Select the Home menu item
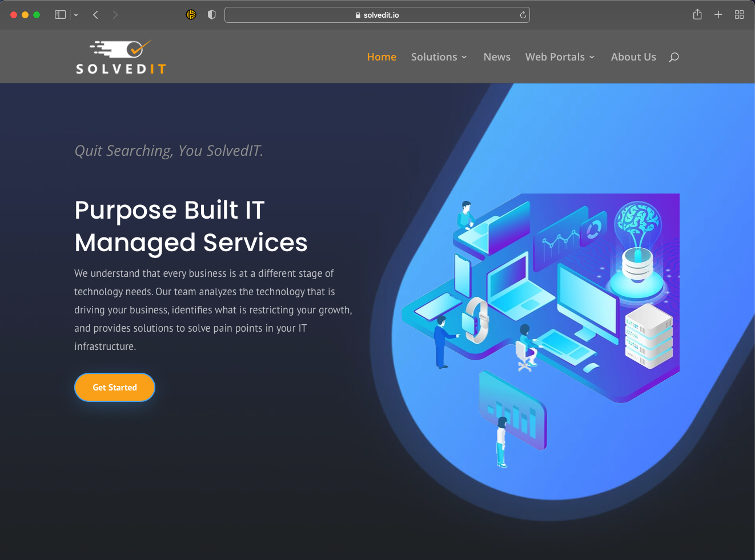 coord(381,57)
